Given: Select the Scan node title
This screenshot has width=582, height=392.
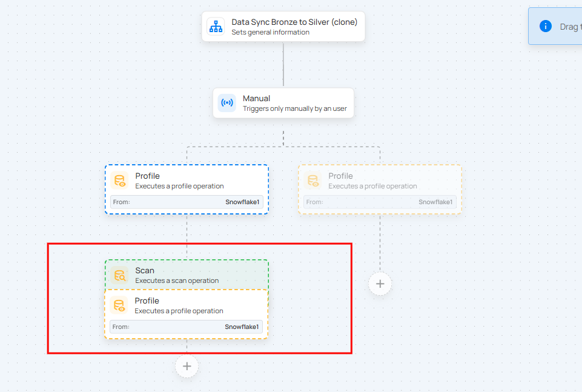Looking at the screenshot, I should [x=145, y=270].
